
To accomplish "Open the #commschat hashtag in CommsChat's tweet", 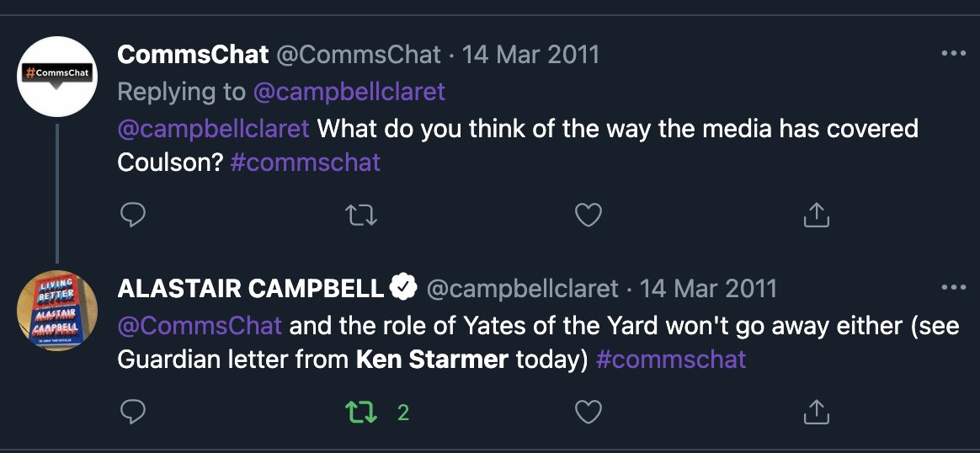I will click(x=305, y=162).
